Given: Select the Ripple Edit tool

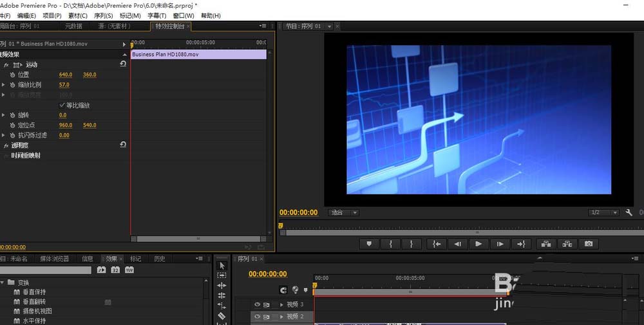Looking at the screenshot, I should (222, 285).
